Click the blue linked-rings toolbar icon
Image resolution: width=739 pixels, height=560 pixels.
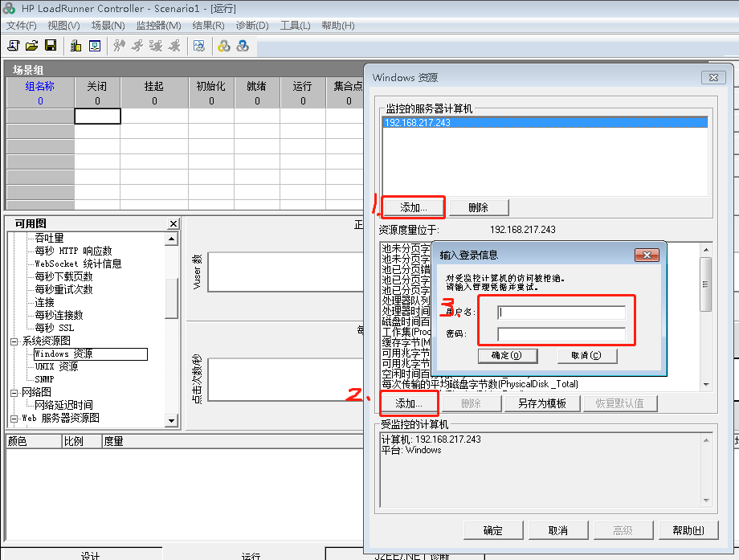pos(242,46)
